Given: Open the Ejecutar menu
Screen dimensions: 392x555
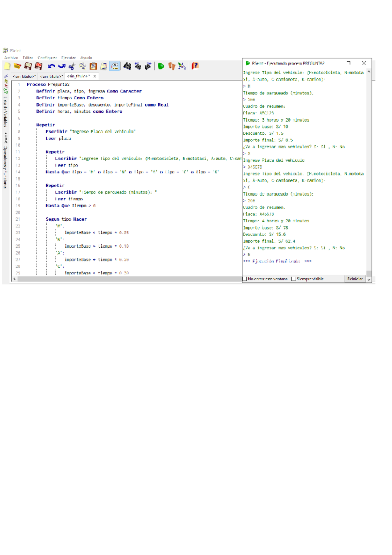Looking at the screenshot, I should [69, 58].
